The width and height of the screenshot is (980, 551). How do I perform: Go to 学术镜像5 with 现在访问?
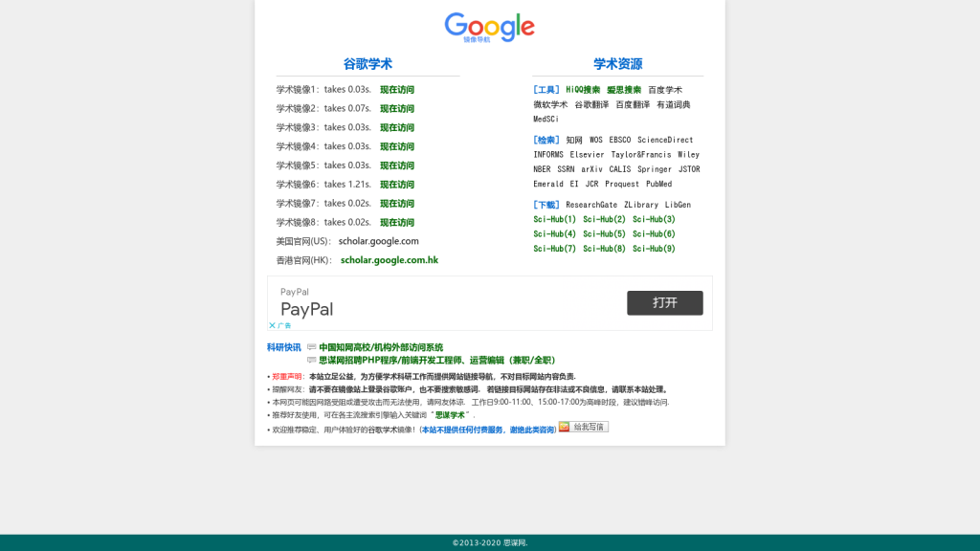click(397, 165)
